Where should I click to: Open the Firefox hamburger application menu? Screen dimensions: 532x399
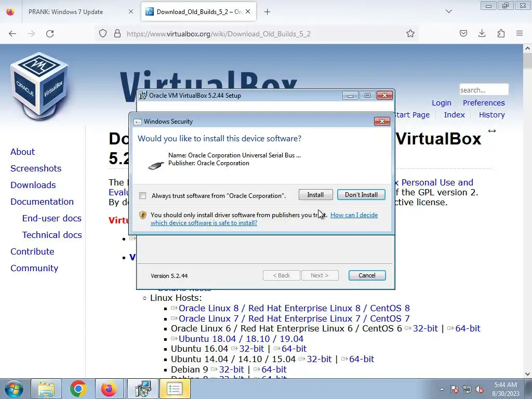point(520,33)
